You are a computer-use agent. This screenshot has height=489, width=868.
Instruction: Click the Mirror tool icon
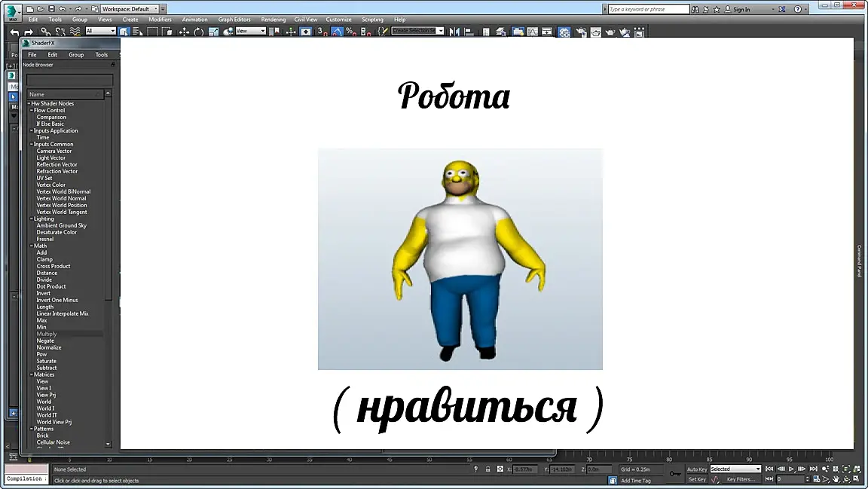454,32
